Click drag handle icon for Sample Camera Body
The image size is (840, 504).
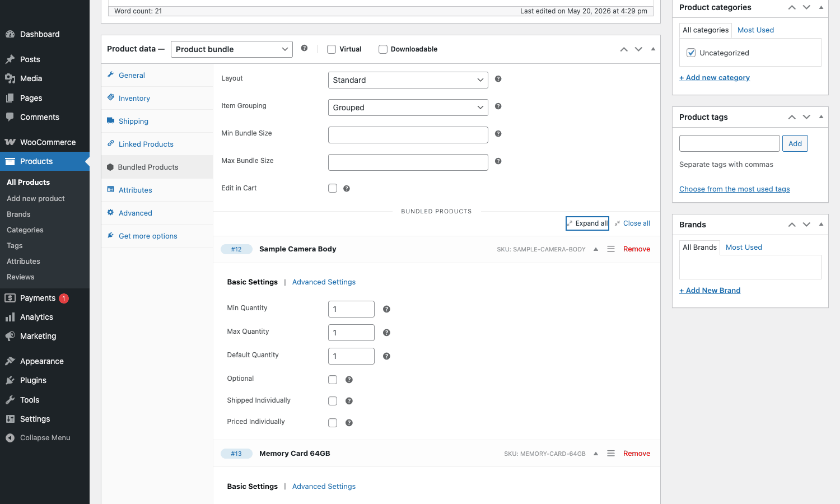point(611,249)
